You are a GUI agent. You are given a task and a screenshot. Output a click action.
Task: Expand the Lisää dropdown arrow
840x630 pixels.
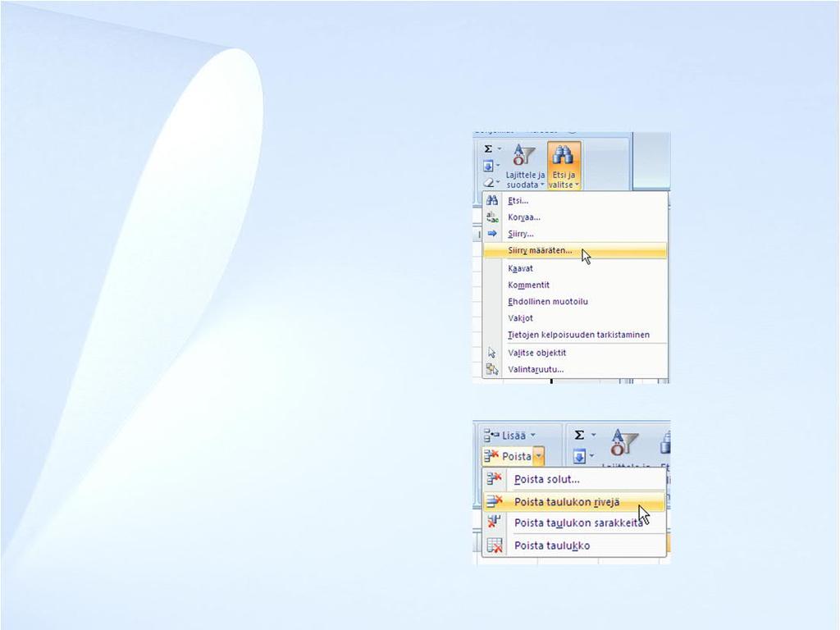pyautogui.click(x=533, y=435)
